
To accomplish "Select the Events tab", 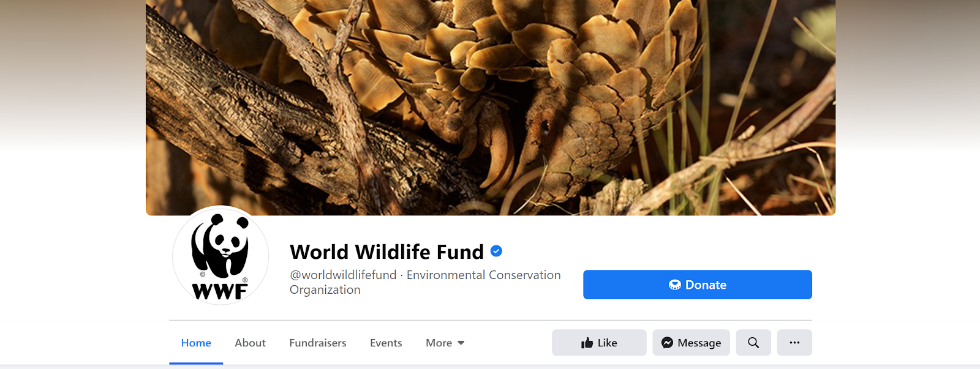I will (386, 343).
